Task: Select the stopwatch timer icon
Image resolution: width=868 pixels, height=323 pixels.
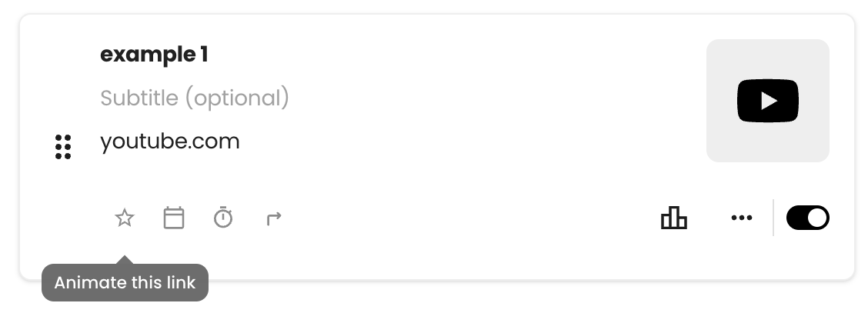Action: point(223,218)
